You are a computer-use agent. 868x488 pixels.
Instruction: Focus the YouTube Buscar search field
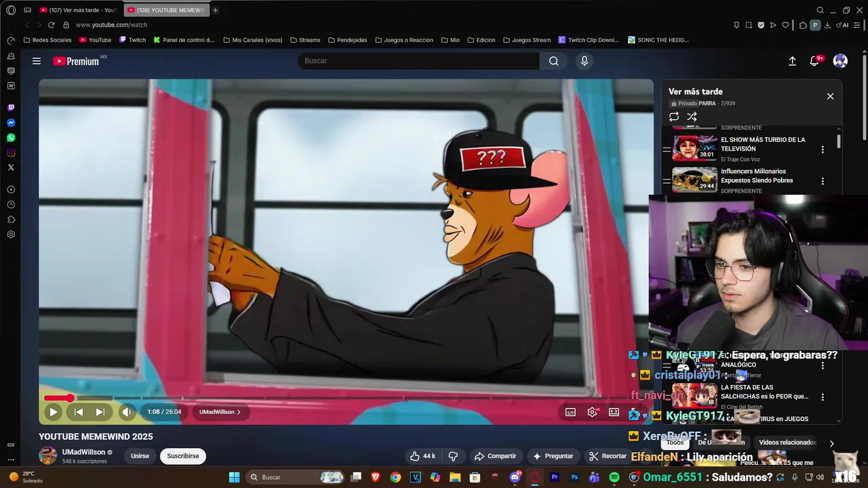418,61
